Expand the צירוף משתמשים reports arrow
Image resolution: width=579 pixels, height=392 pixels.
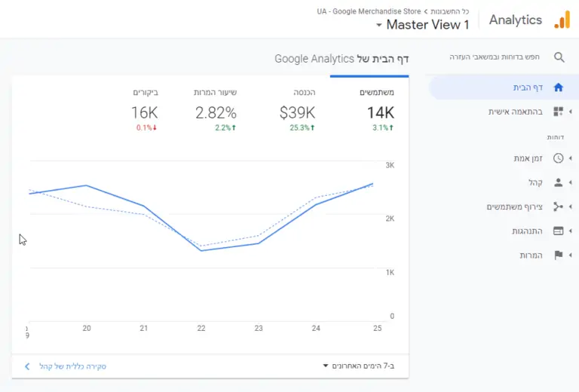(571, 207)
